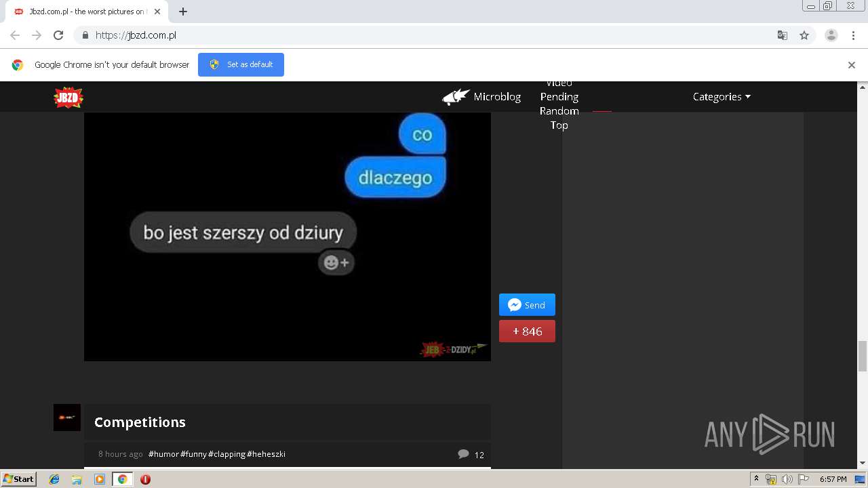The height and width of the screenshot is (488, 868).
Task: View the chat meme image
Action: click(288, 237)
